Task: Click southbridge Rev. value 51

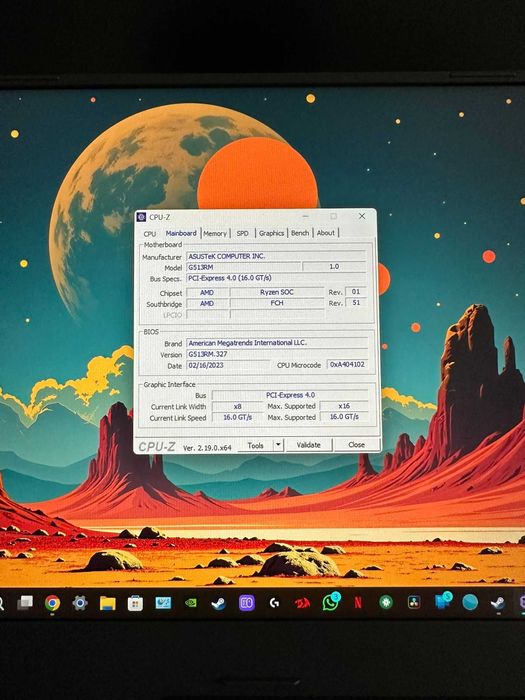Action: (356, 302)
